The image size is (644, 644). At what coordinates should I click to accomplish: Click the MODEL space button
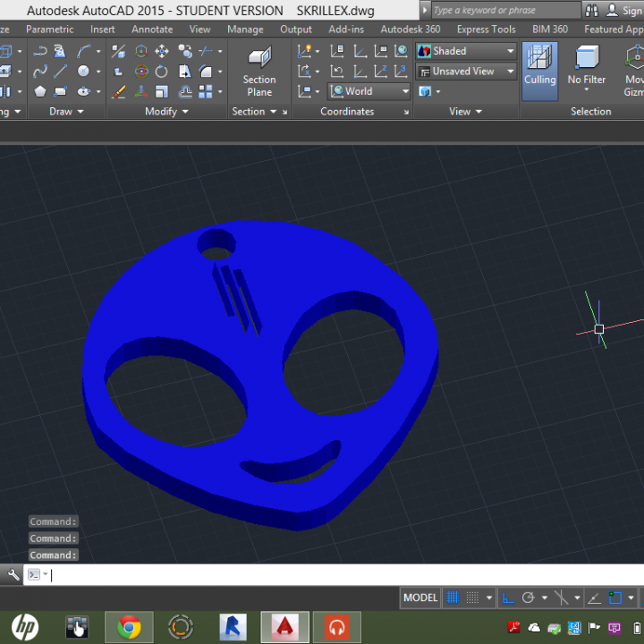pos(420,597)
